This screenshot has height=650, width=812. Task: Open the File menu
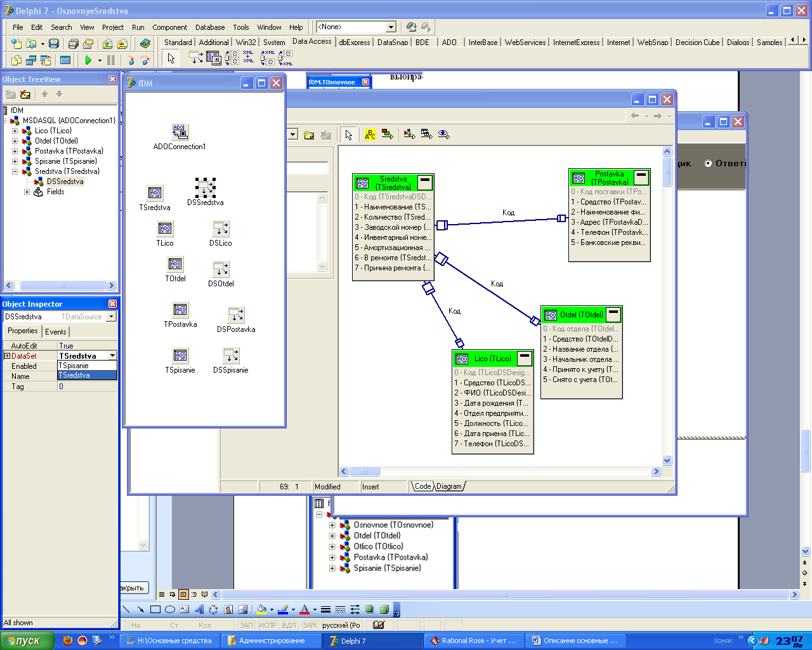pos(18,27)
